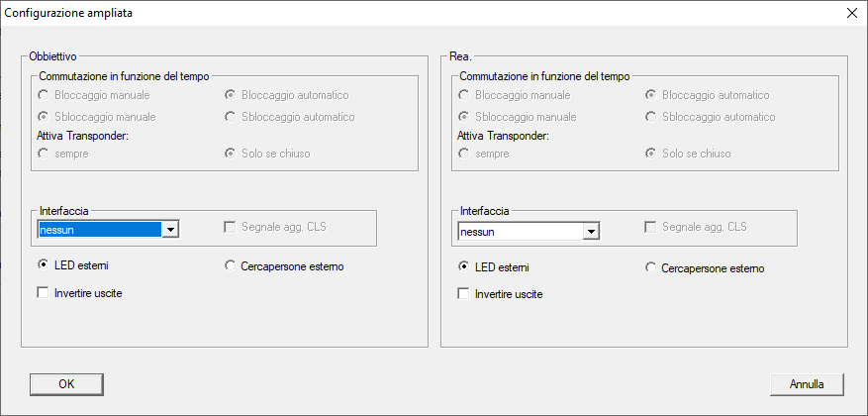Select LED esterni in Obbiettivo panel

tap(44, 265)
